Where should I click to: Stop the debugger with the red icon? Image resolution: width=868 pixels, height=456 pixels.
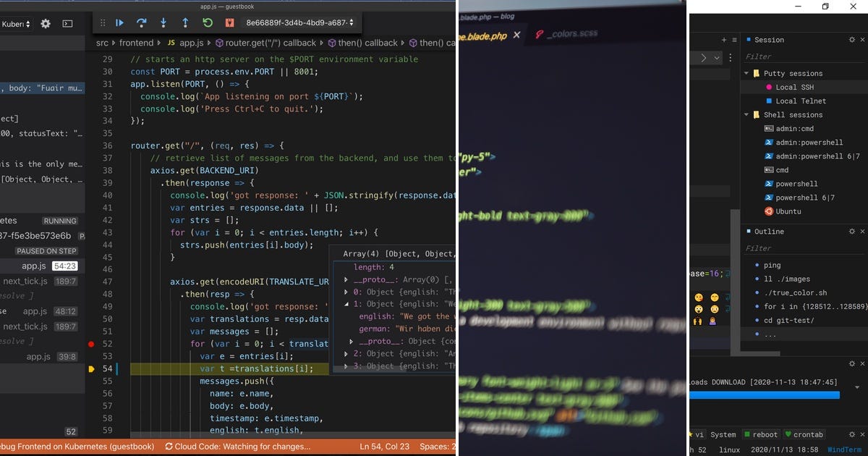tap(230, 22)
